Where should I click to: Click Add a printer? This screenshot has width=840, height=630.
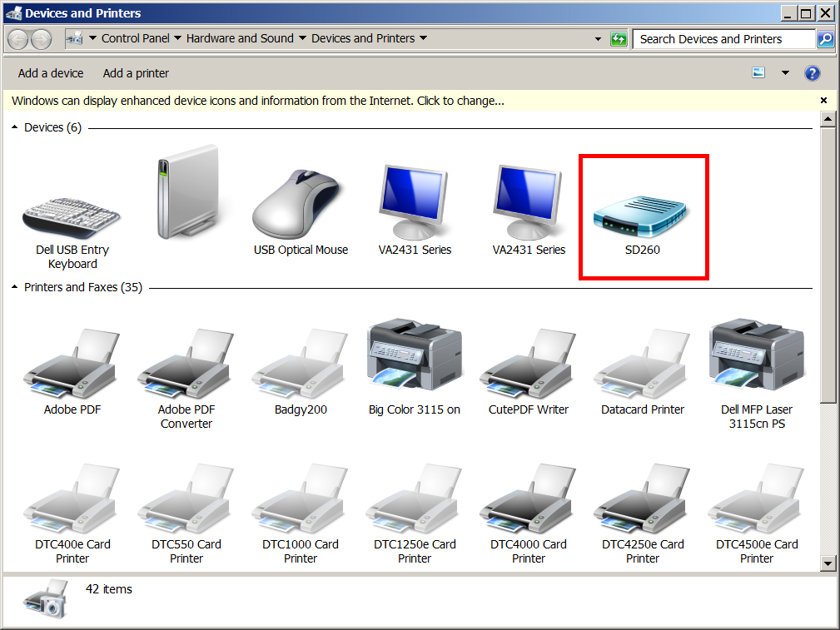point(136,73)
